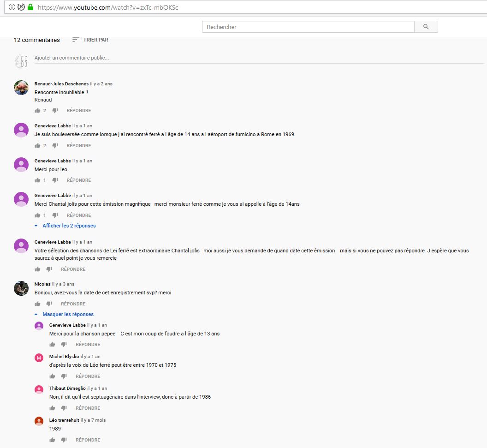Image resolution: width=487 pixels, height=448 pixels.
Task: Click in the Rechercher search box
Action: [x=308, y=27]
